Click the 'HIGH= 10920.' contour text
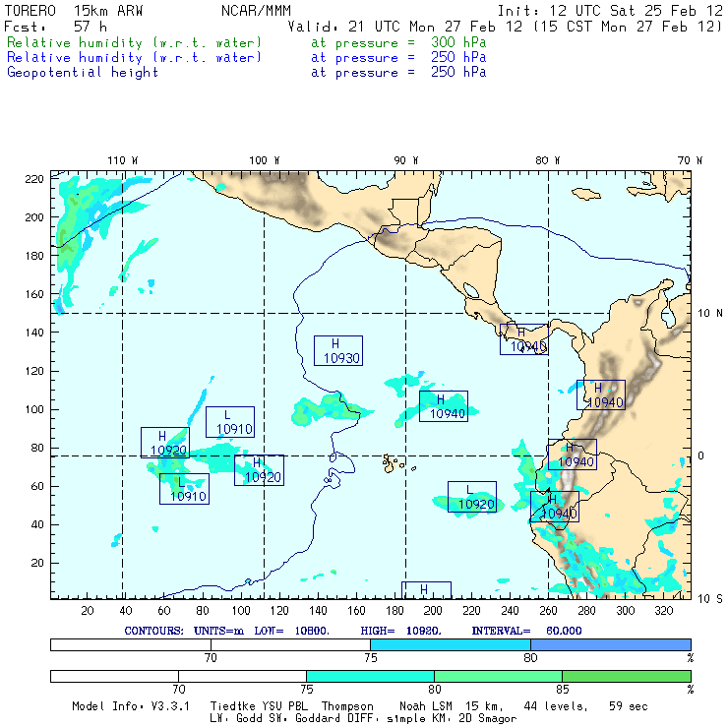Image resolution: width=728 pixels, height=728 pixels. (401, 631)
